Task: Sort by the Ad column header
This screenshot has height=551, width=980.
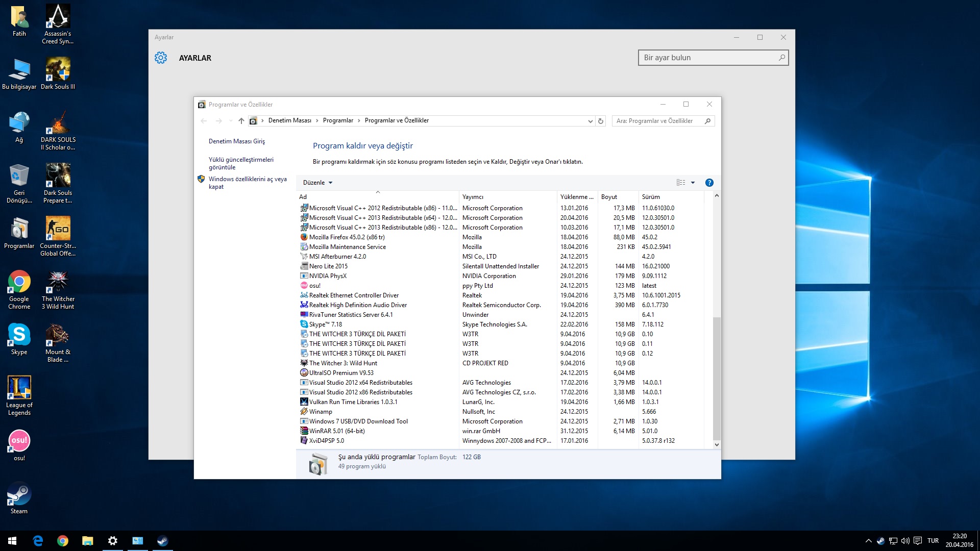Action: click(x=378, y=196)
